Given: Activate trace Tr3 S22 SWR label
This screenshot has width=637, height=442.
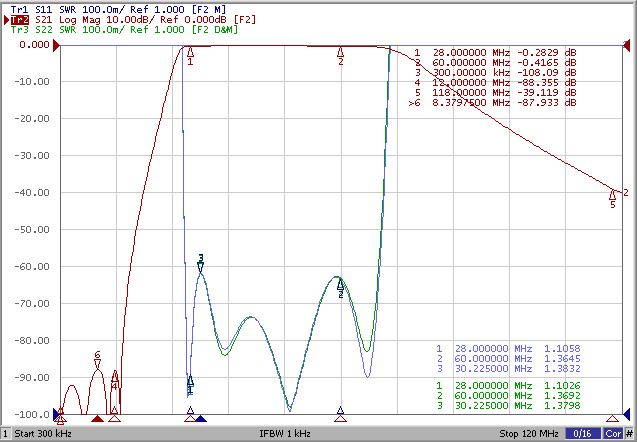Looking at the screenshot, I should click(x=124, y=30).
